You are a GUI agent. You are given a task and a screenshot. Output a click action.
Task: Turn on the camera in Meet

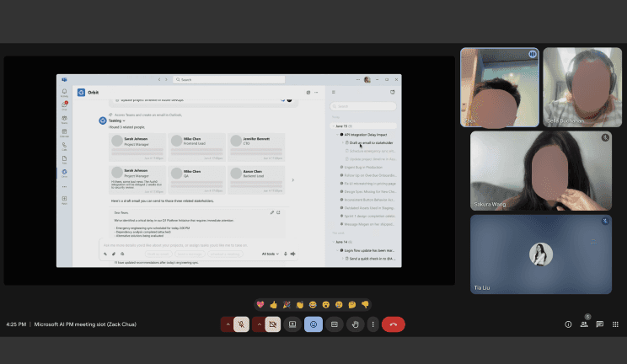(273, 324)
